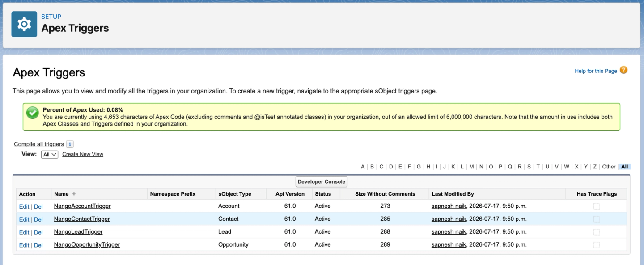Filter triggers by letter L

462,167
